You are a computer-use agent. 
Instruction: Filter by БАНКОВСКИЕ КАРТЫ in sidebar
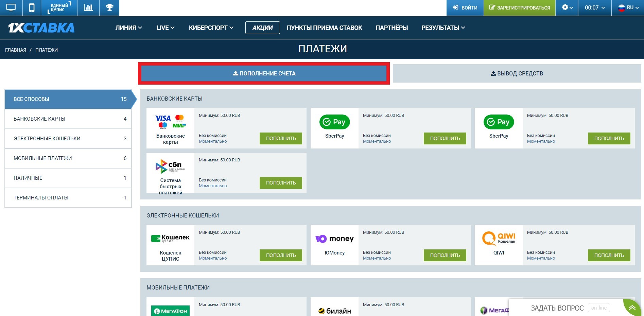[68, 119]
